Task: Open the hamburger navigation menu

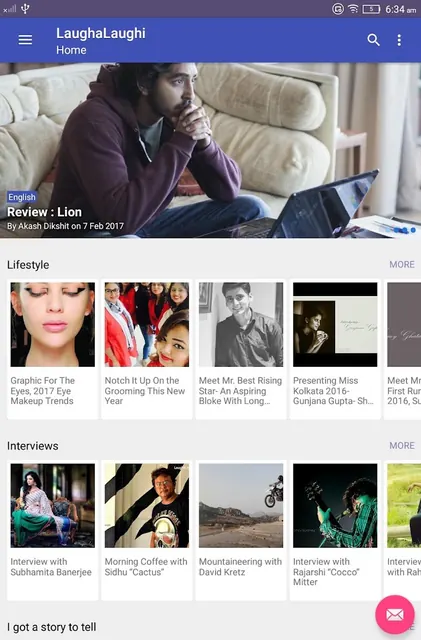Action: 25,40
